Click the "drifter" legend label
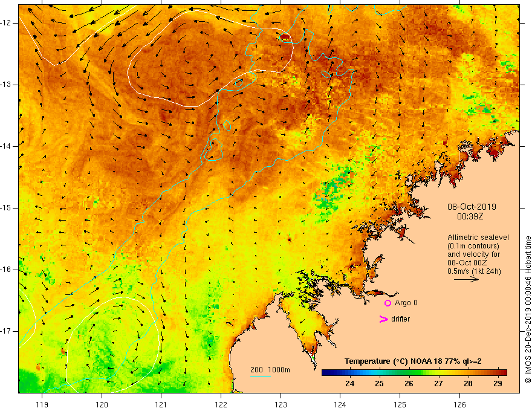This screenshot has width=532, height=411. click(400, 319)
